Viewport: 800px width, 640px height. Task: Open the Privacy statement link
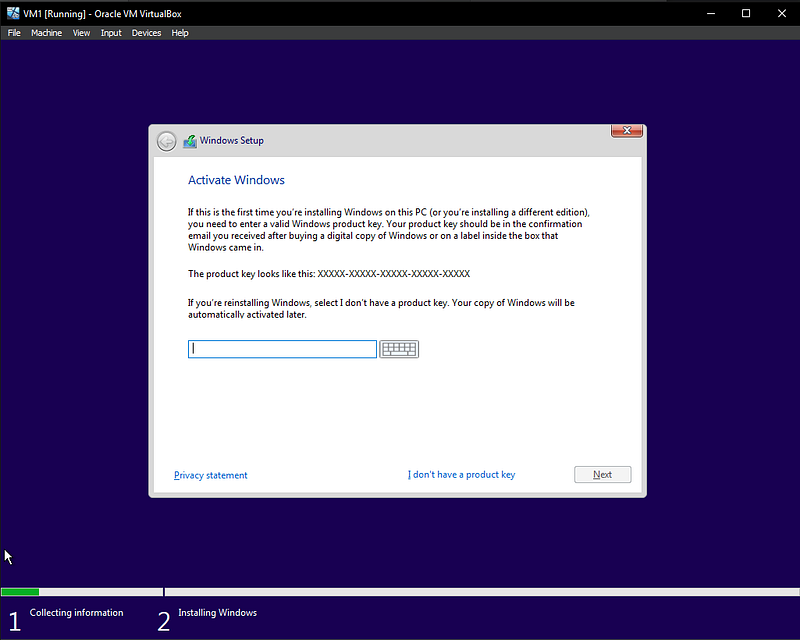point(211,475)
